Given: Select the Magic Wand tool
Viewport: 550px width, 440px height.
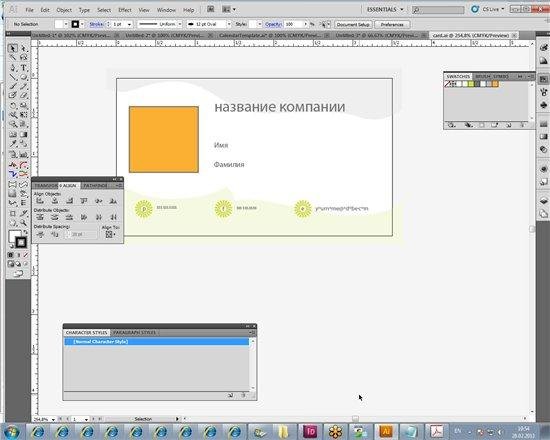Looking at the screenshot, I should (12, 57).
